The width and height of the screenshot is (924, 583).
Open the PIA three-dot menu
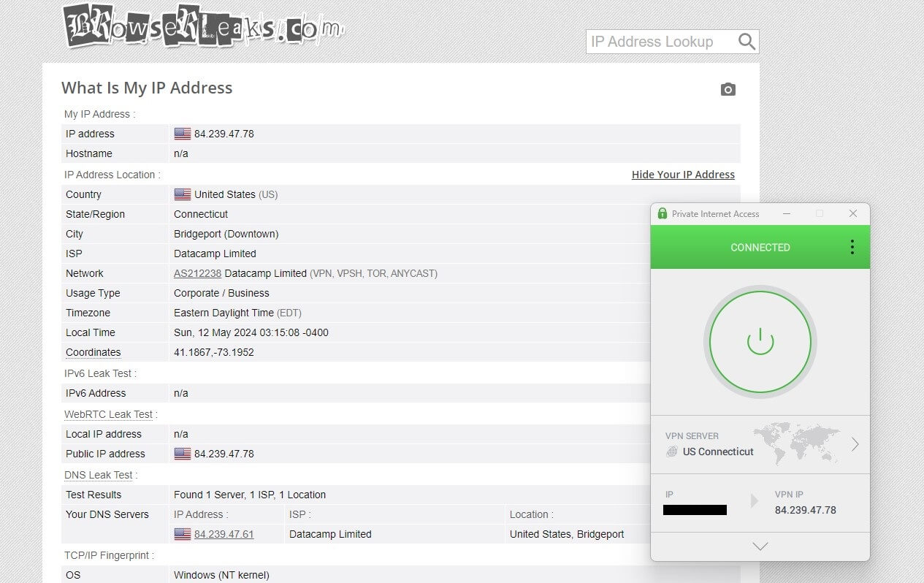(852, 247)
